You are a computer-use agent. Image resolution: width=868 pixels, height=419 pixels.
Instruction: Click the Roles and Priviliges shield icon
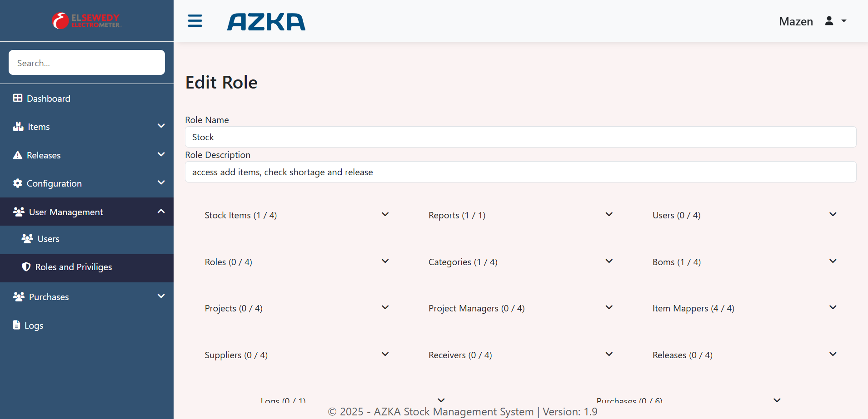pyautogui.click(x=26, y=267)
